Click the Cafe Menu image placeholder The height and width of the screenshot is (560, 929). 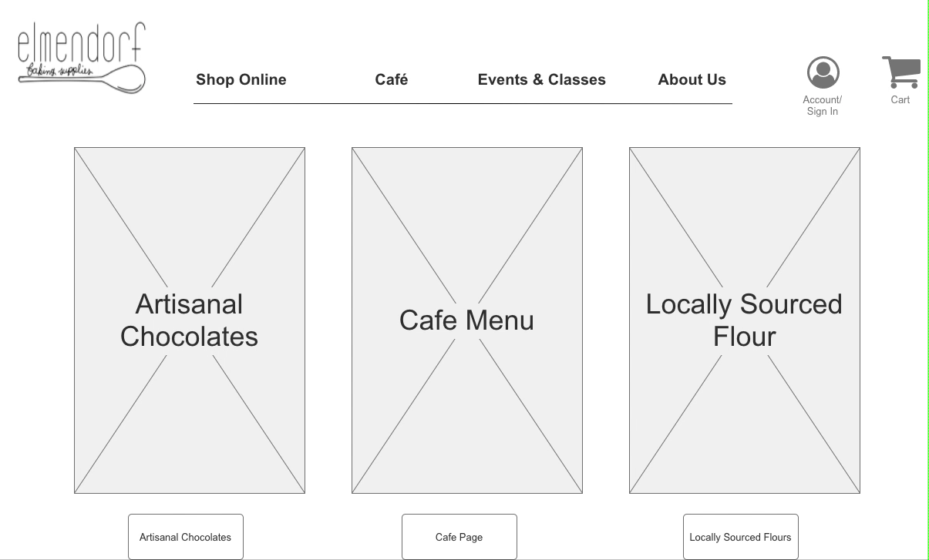point(467,320)
